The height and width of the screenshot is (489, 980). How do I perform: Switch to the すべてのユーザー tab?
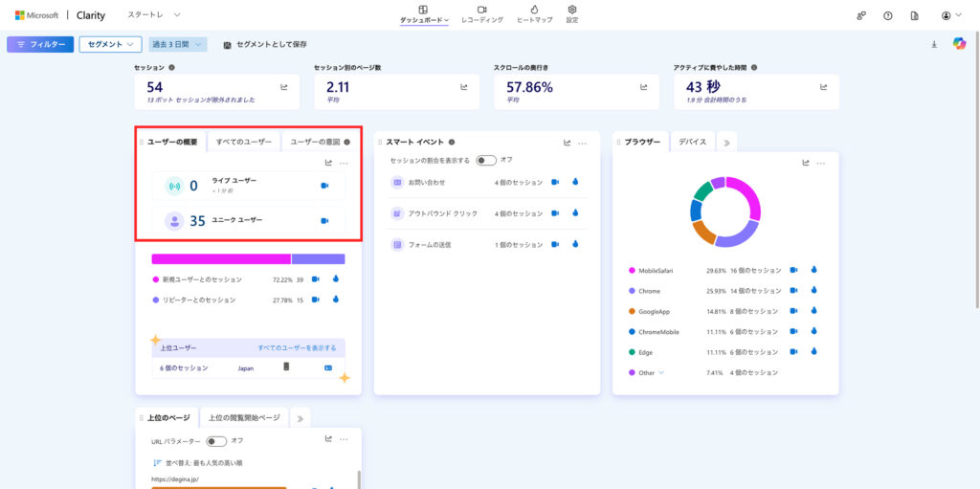(x=244, y=142)
